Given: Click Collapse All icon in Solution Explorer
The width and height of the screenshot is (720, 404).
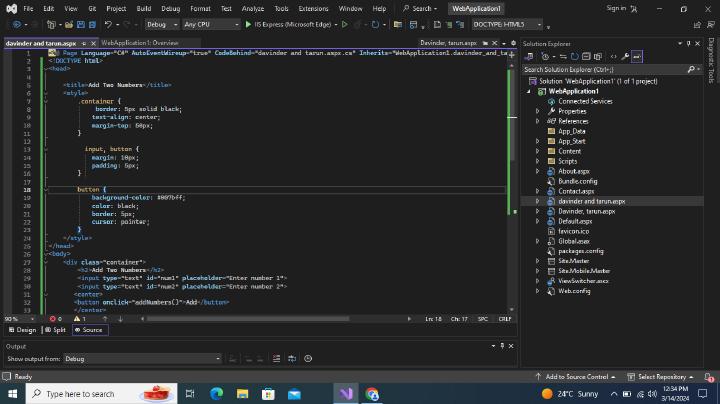Looking at the screenshot, I should 586,56.
